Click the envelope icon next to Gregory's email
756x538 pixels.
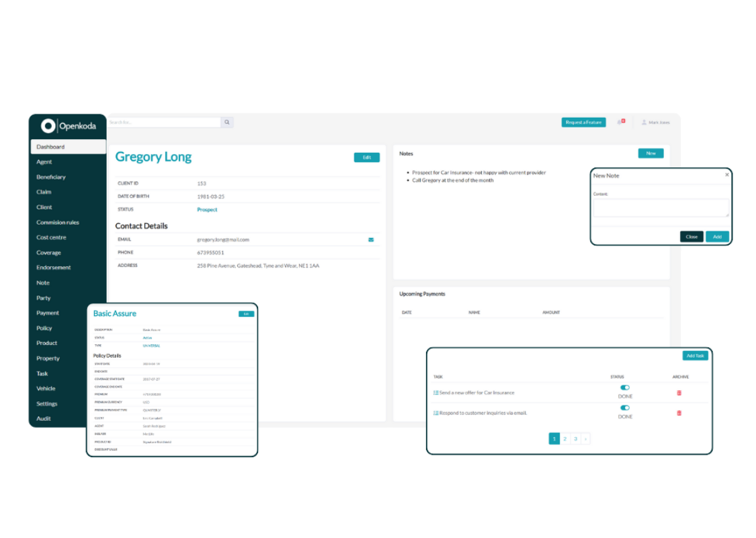[x=372, y=239]
